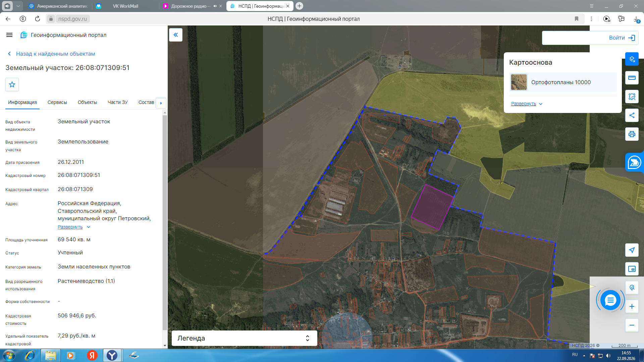Select the Ортофотопланы 10000 basemap thumbnail
The image size is (644, 362).
(519, 82)
